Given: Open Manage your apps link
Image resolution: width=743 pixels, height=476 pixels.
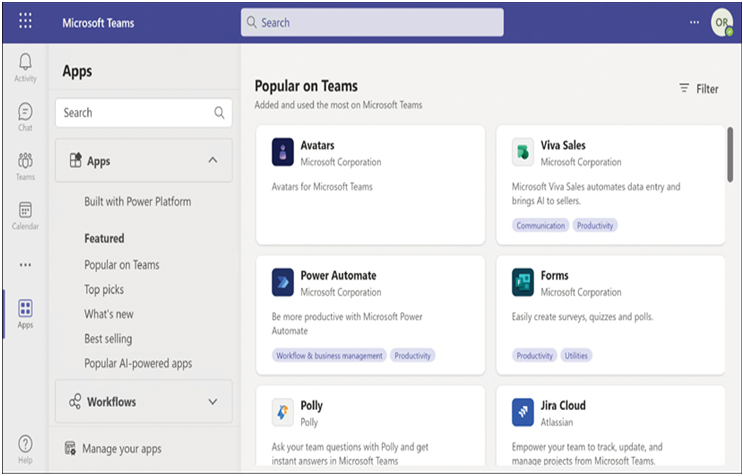Looking at the screenshot, I should (122, 449).
